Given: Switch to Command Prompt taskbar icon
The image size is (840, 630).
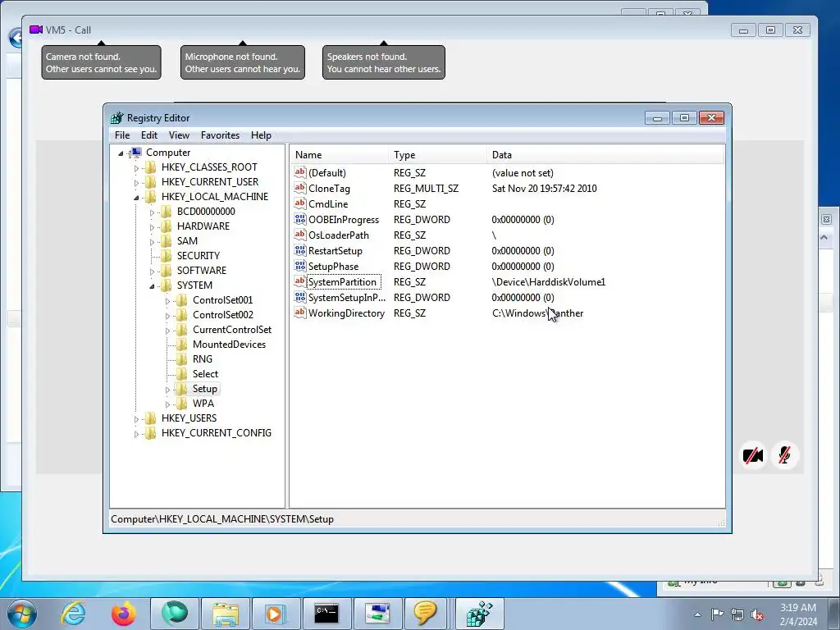Looking at the screenshot, I should (326, 613).
